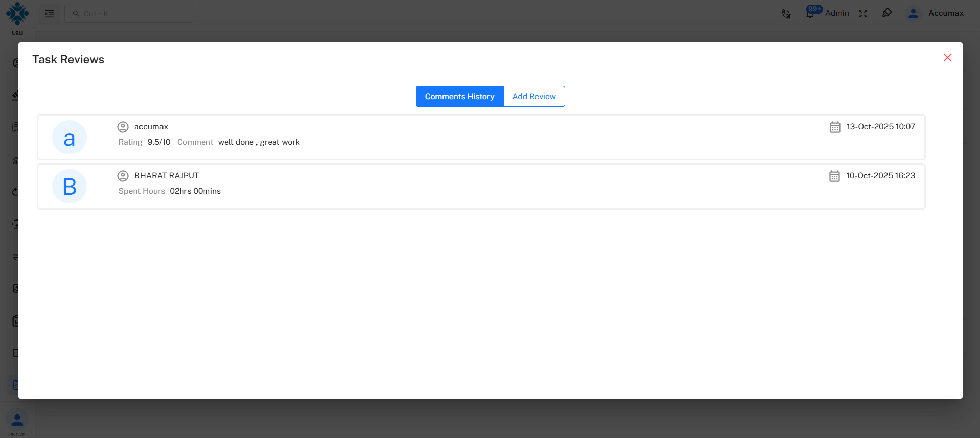This screenshot has width=980, height=438.
Task: Open the Accumax profile avatar icon
Action: tap(913, 14)
